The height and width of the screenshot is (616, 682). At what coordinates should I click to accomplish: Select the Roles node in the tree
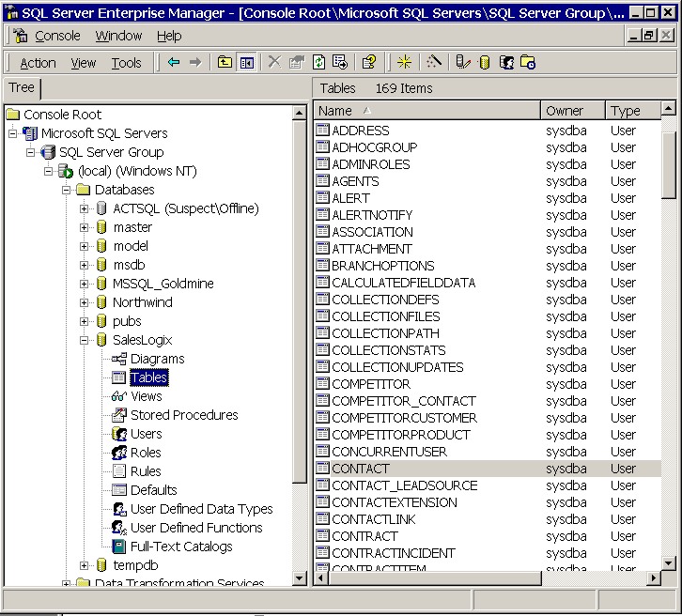tap(146, 453)
